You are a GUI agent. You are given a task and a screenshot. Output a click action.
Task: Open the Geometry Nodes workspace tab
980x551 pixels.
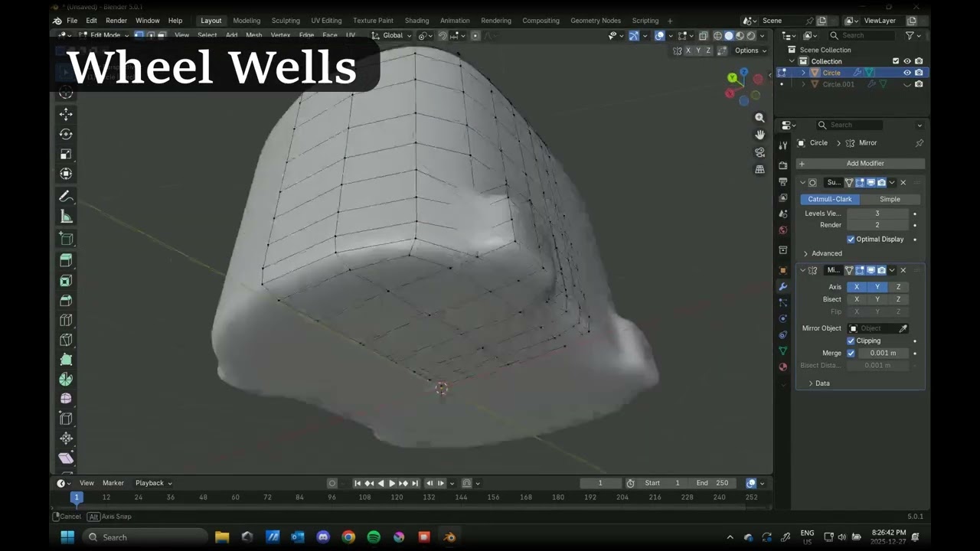[596, 21]
